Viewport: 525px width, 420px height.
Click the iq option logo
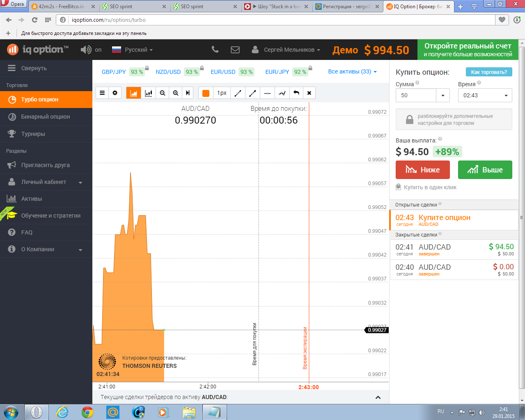point(38,50)
